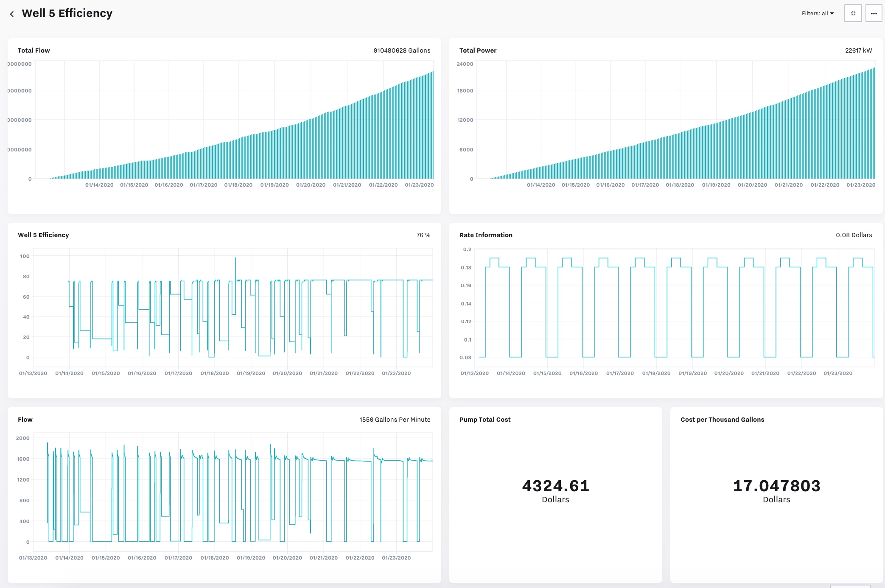Go back using the left chevron arrow
885x588 pixels.
click(12, 14)
